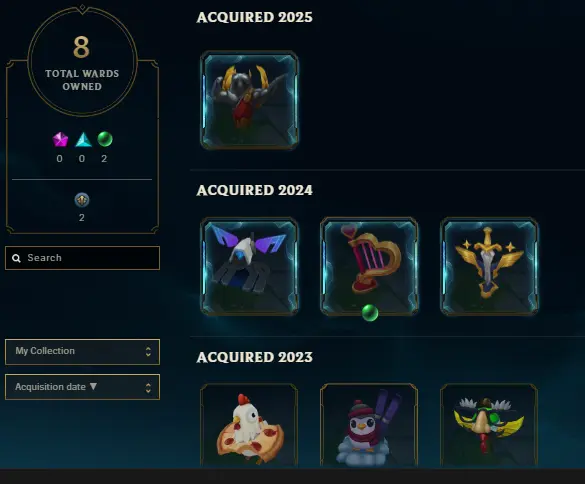The image size is (585, 484).
Task: Select the penguin with skis ward
Action: [369, 425]
